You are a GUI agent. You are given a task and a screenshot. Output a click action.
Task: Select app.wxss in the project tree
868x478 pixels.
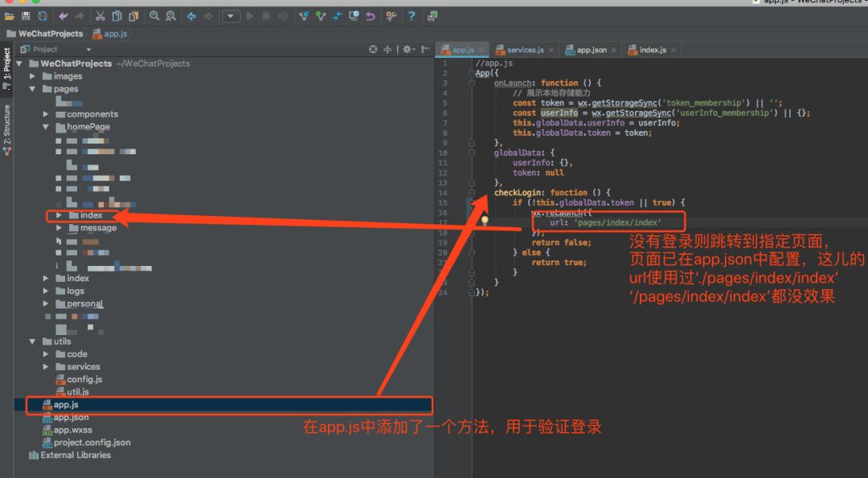tap(68, 430)
